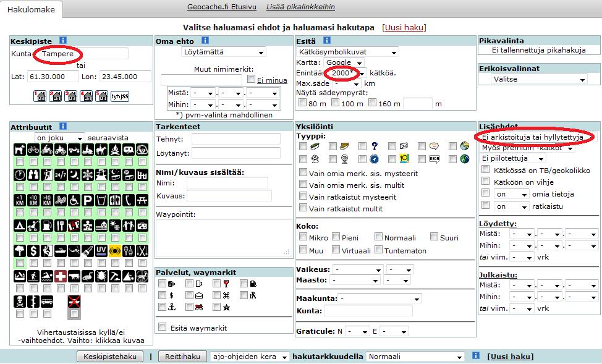Expand the Erikoisvalinnat Valitse dropdown
This screenshot has width=602, height=364.
pyautogui.click(x=539, y=79)
